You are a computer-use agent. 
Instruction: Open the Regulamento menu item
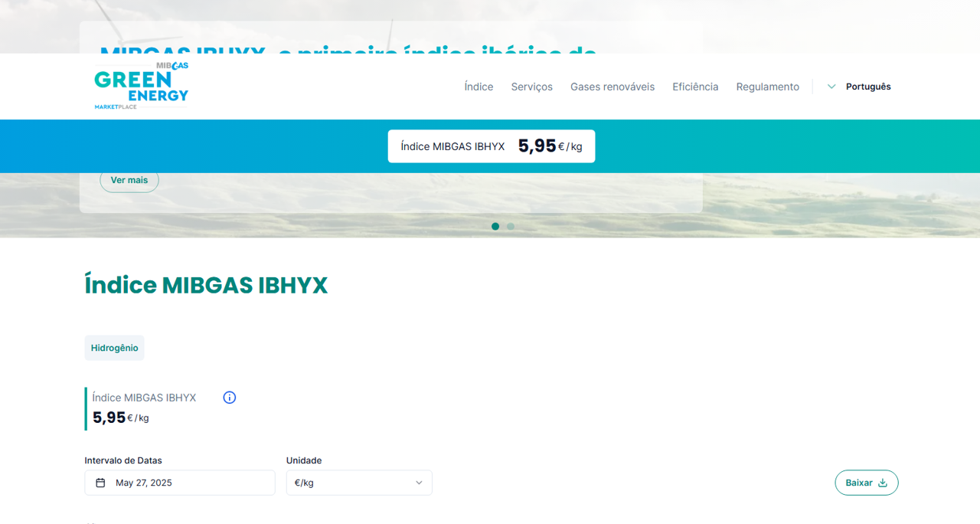[768, 87]
